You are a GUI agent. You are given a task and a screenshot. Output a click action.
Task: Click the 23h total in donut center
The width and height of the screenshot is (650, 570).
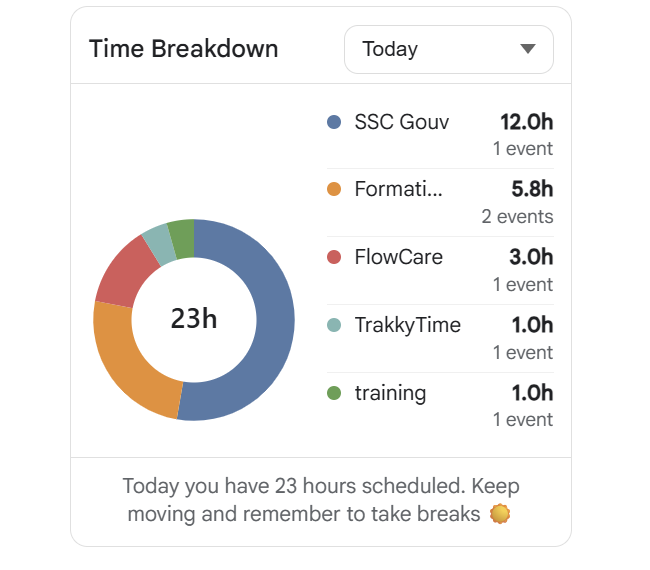[x=193, y=319]
